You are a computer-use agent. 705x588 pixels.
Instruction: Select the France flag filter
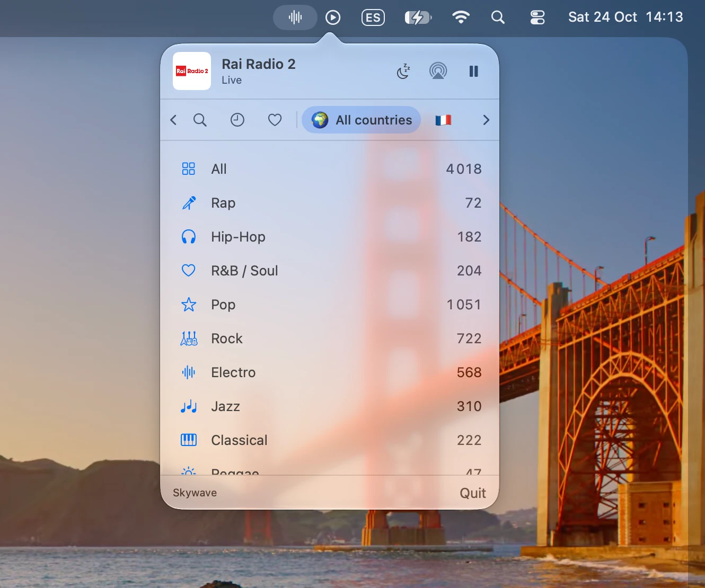pyautogui.click(x=443, y=120)
